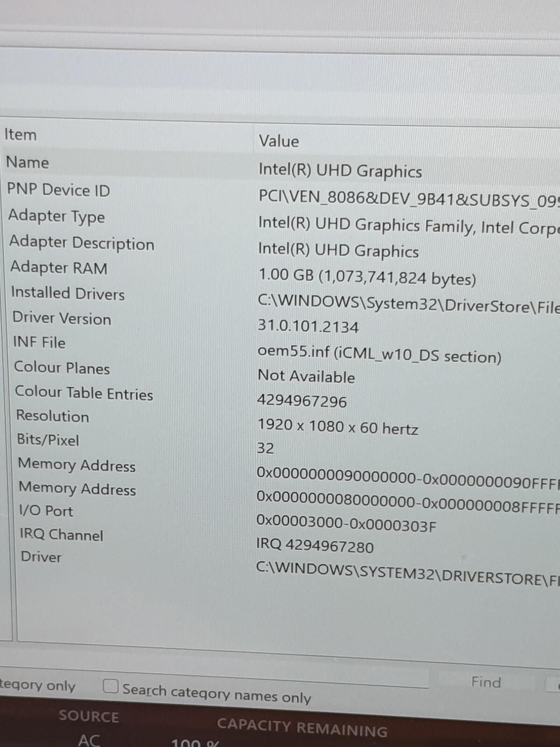Viewport: 560px width, 747px height.
Task: Click the C:\WINDOWS\SYSTEM32\DRIVERSTORE driver path value
Action: 407,573
